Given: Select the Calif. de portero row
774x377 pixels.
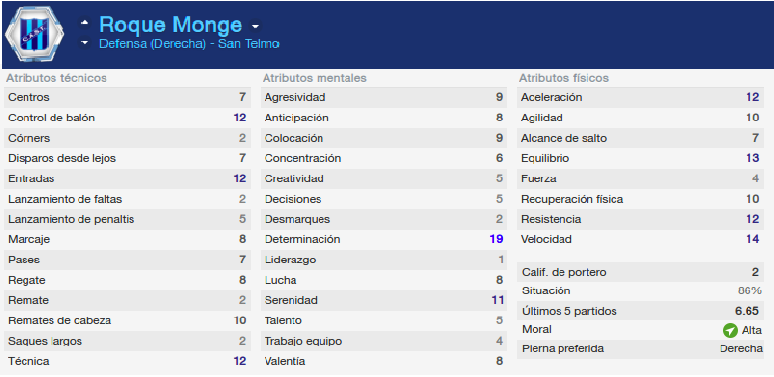Looking at the screenshot, I should pyautogui.click(x=640, y=272).
